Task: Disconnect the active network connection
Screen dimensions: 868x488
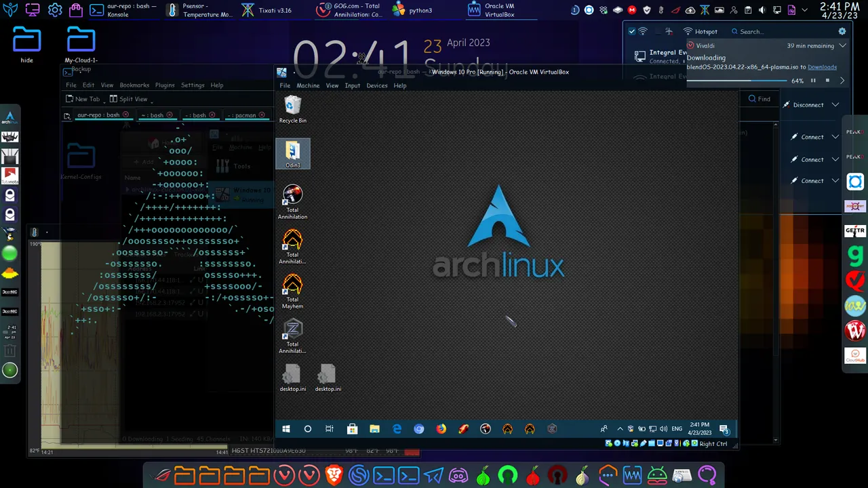Action: pos(804,104)
